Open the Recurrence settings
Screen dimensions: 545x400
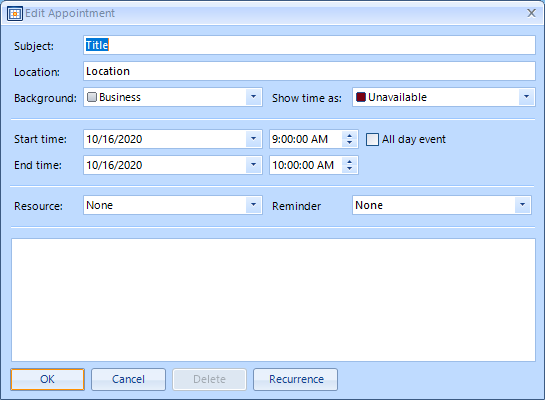[295, 379]
